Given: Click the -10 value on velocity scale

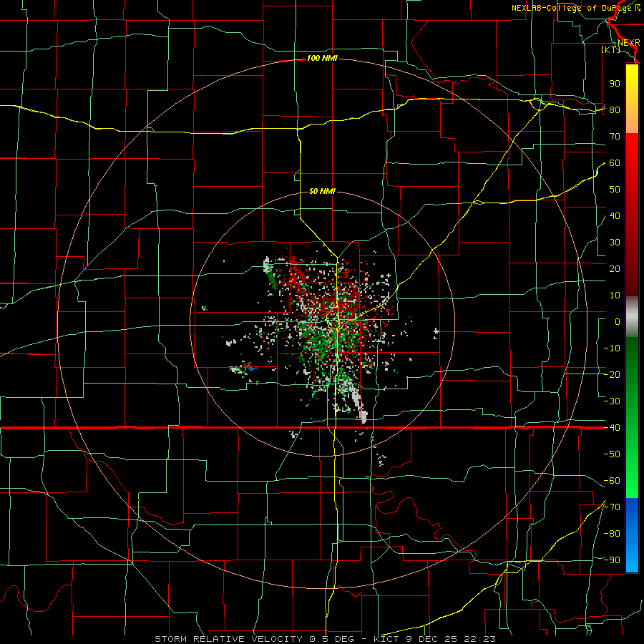Looking at the screenshot, I should coord(612,348).
